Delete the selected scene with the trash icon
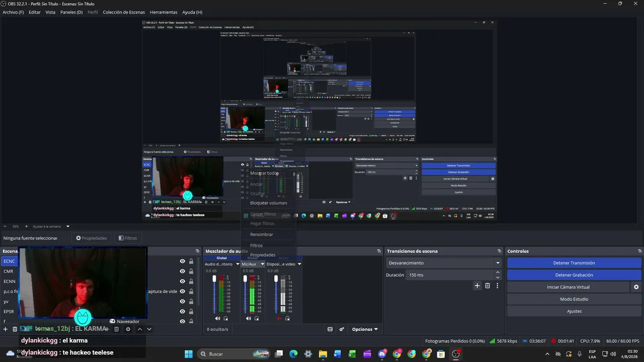Image resolution: width=644 pixels, height=362 pixels. (x=15, y=329)
